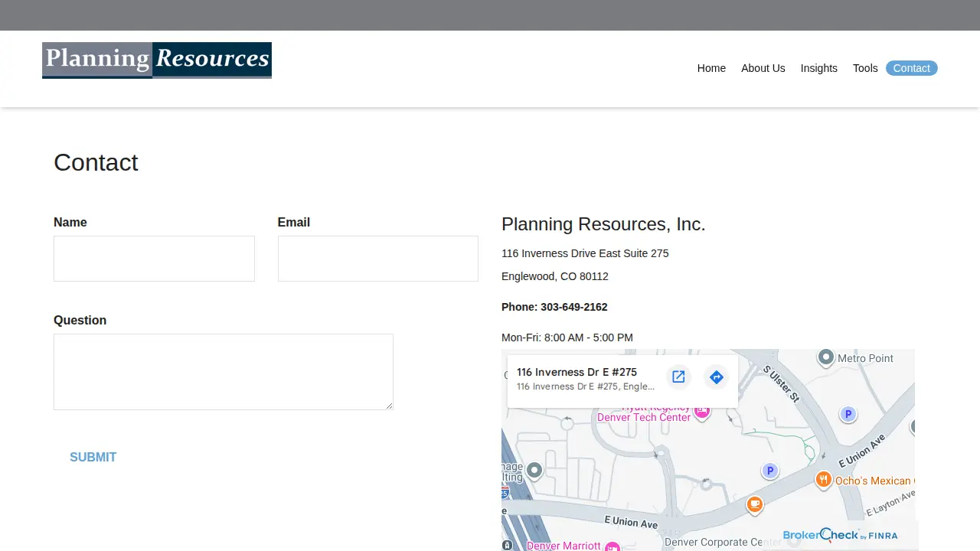Select the pink Hyatt Regency hotel pin
This screenshot has height=551, width=980.
point(701,411)
